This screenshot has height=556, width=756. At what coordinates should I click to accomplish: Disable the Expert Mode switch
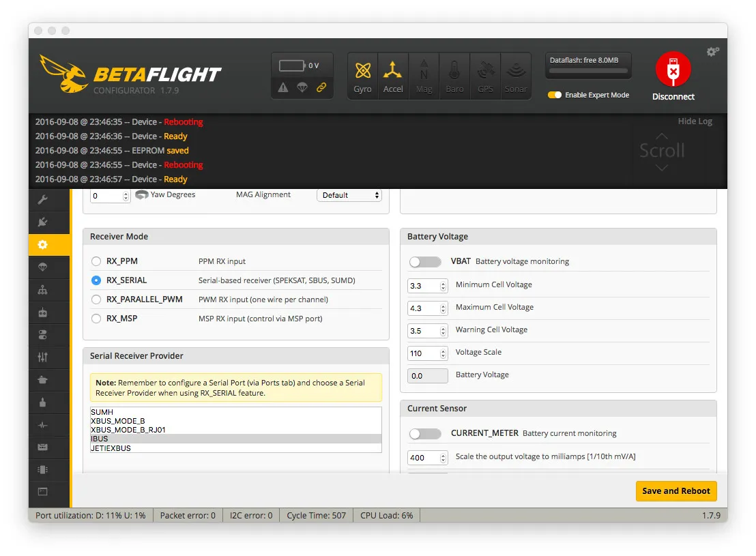(x=555, y=96)
